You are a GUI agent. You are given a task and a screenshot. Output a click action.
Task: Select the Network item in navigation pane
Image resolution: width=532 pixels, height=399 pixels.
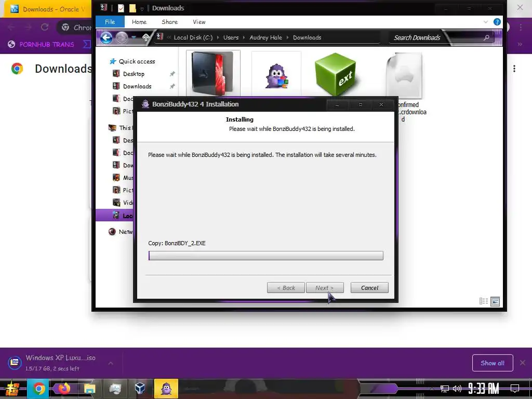(121, 232)
